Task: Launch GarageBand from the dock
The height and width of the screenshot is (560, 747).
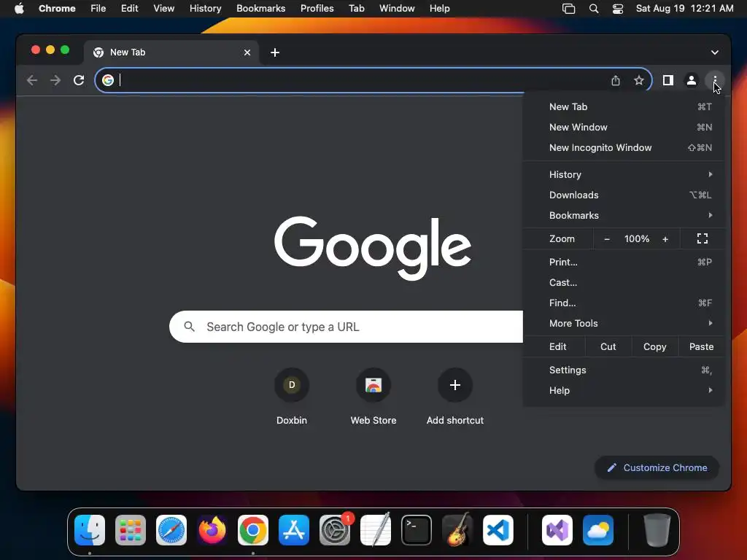Action: tap(457, 530)
